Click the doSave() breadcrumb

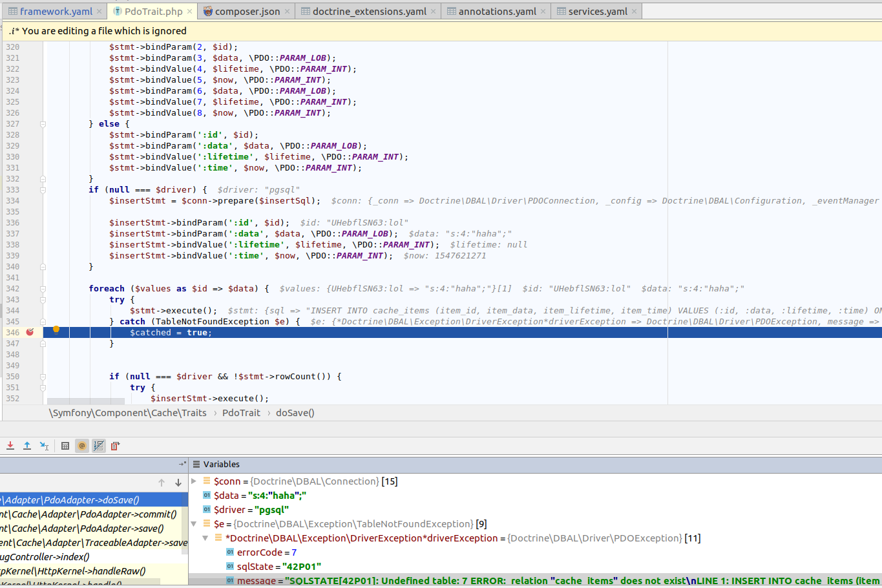coord(295,413)
